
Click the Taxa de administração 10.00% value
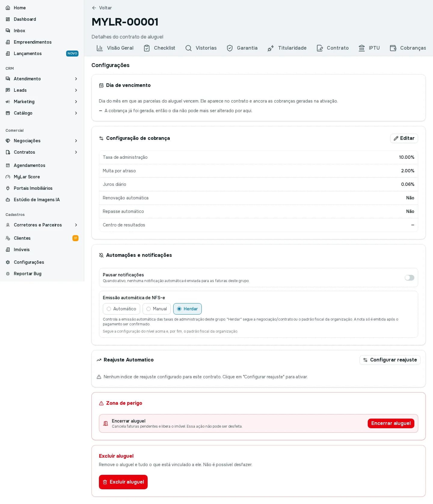click(x=407, y=157)
